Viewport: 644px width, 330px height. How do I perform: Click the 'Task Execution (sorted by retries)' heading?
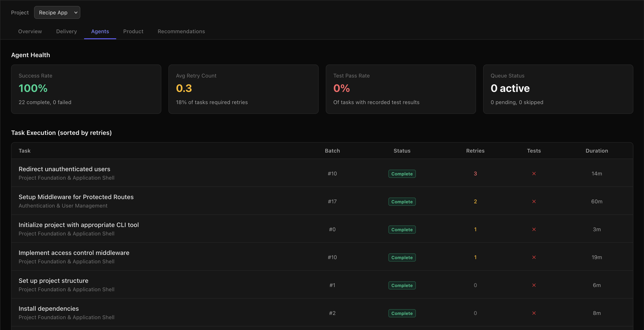tap(62, 133)
